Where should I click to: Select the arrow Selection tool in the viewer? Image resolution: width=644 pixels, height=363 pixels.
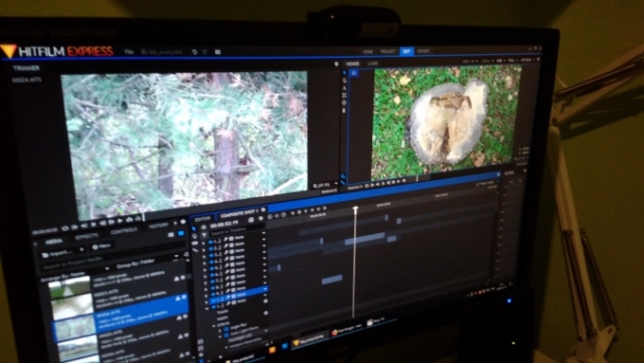pyautogui.click(x=344, y=73)
